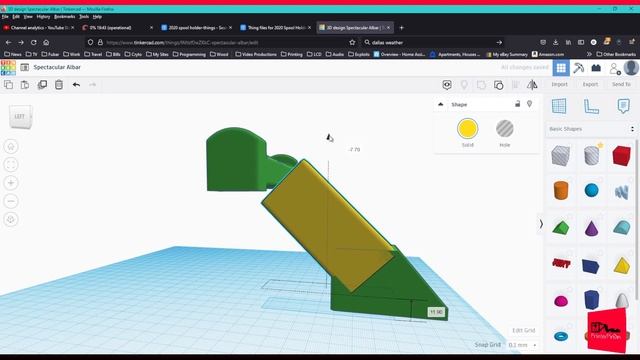Click the Mirror tool icon
640x360 pixels.
coord(532,84)
